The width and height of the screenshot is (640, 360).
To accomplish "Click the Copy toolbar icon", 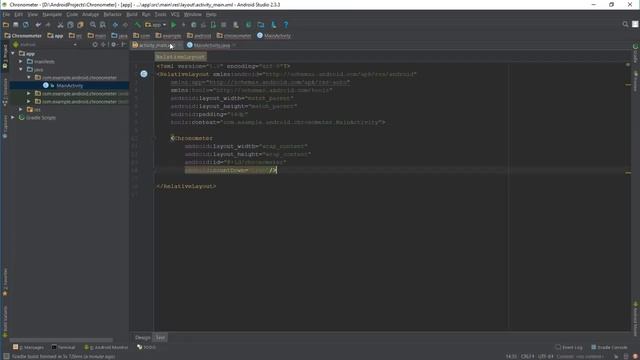I will click(x=70, y=25).
